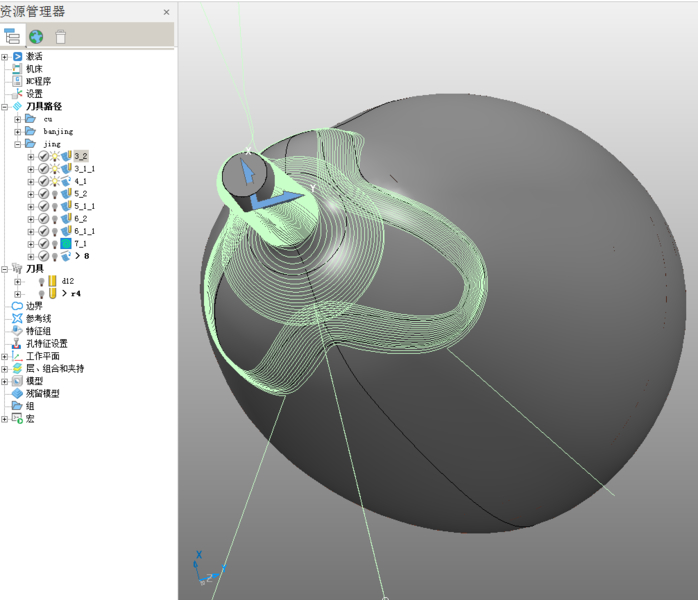Screen dimensions: 698x600
Task: Click the 参考线 pattern icon
Action: click(17, 318)
